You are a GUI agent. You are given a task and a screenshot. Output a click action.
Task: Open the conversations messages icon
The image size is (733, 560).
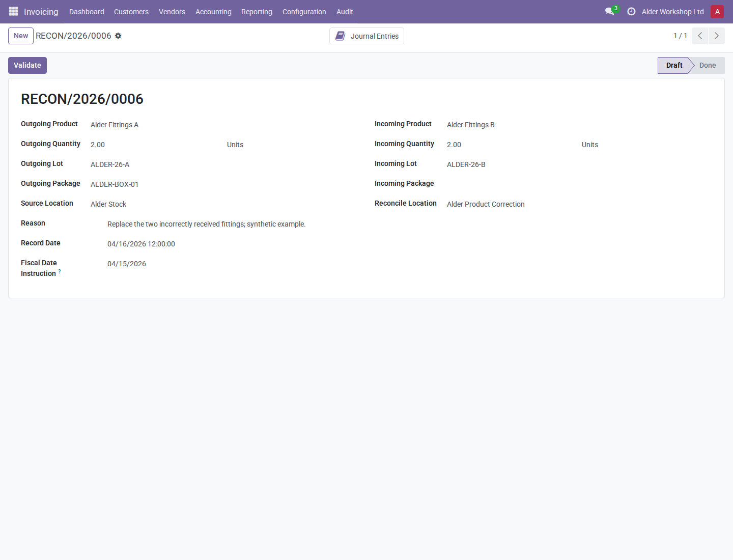point(610,11)
